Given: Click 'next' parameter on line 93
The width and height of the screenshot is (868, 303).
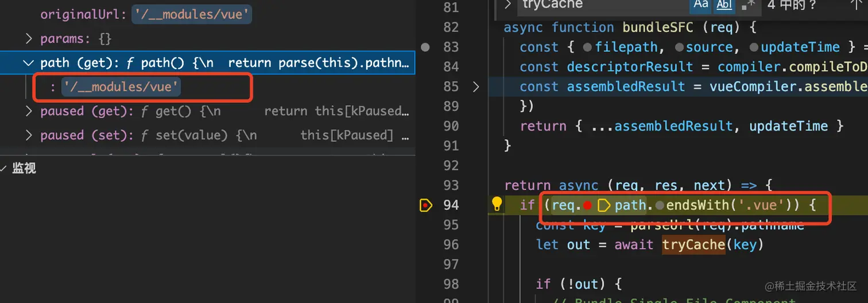Looking at the screenshot, I should 709,186.
